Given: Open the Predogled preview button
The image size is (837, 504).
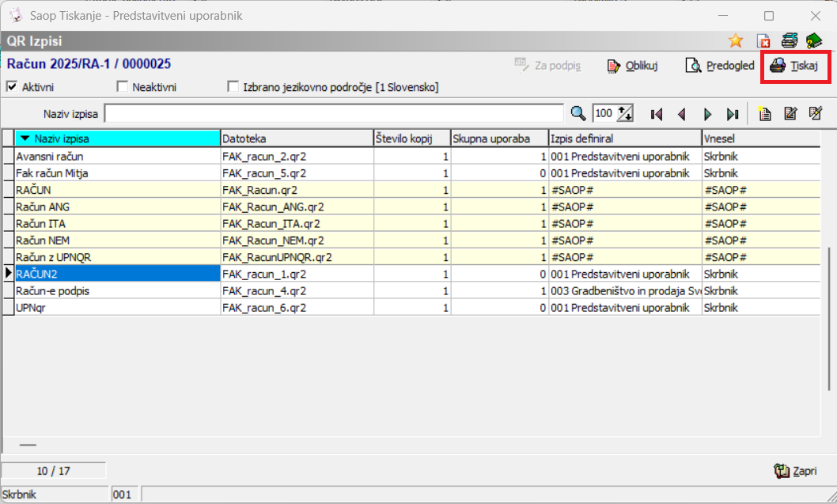Looking at the screenshot, I should [x=720, y=66].
